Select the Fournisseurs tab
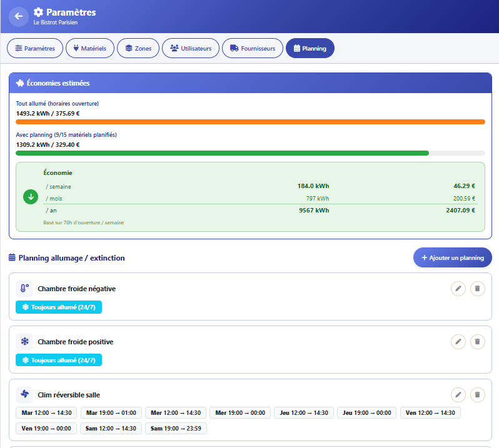Image resolution: width=499 pixels, height=448 pixels. point(253,49)
